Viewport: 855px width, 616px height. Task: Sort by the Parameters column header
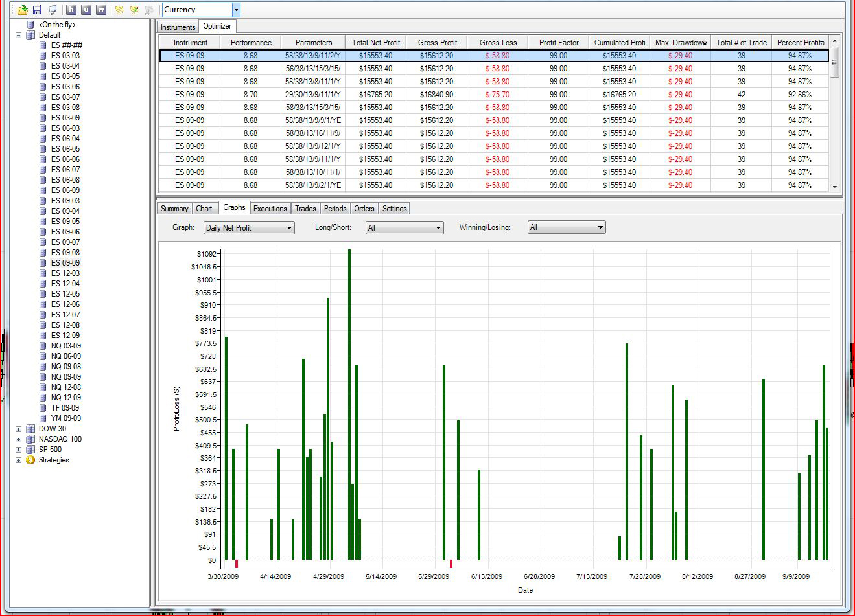314,43
